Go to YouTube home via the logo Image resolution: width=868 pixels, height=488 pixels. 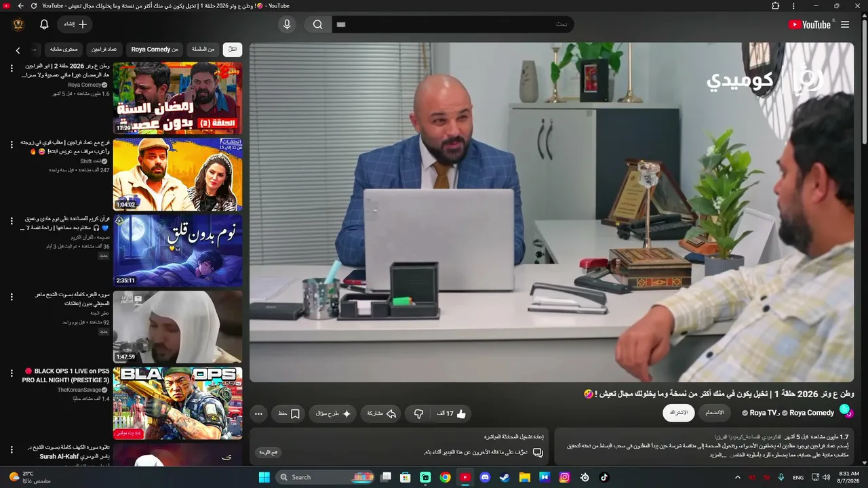click(x=810, y=24)
